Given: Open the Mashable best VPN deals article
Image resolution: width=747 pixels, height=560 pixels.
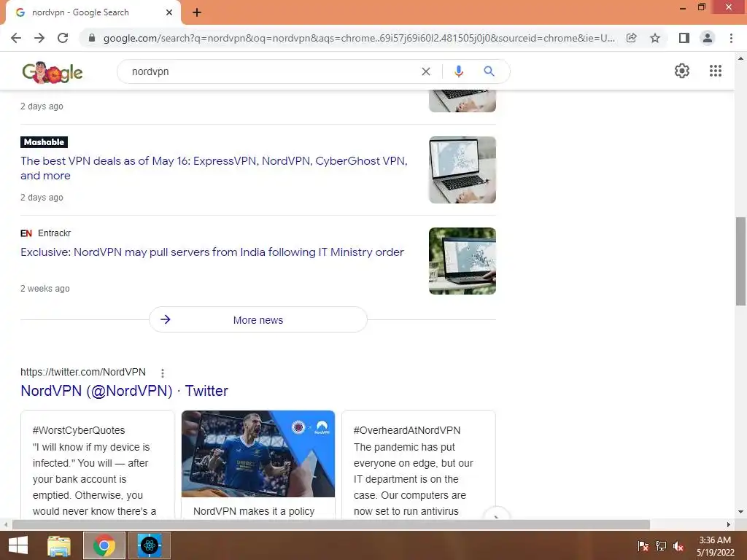Looking at the screenshot, I should pos(214,168).
